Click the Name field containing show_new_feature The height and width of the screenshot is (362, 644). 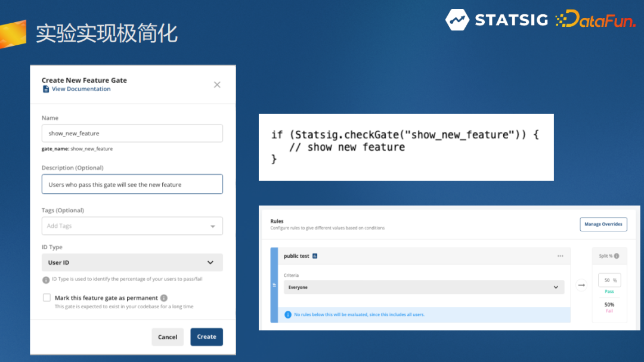132,134
